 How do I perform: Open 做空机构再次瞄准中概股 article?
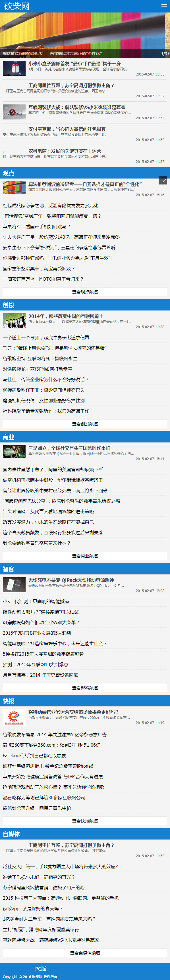tap(53, 480)
